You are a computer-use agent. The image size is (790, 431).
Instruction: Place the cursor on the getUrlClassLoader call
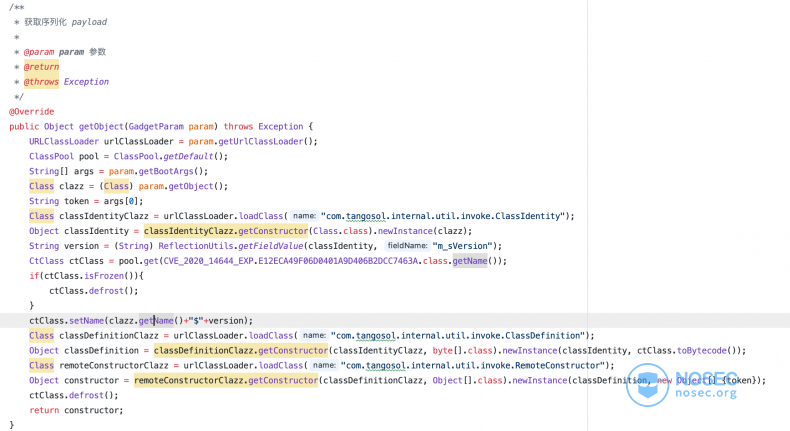pyautogui.click(x=260, y=142)
